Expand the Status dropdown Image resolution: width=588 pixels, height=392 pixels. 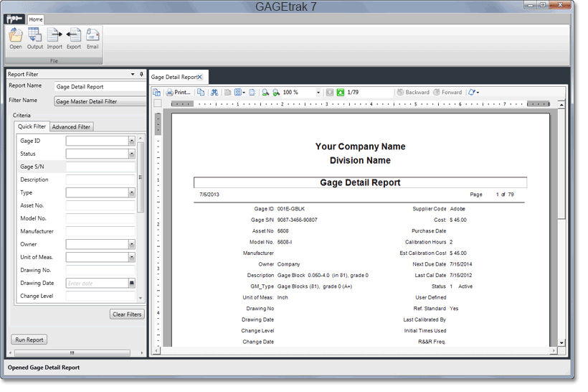click(132, 154)
